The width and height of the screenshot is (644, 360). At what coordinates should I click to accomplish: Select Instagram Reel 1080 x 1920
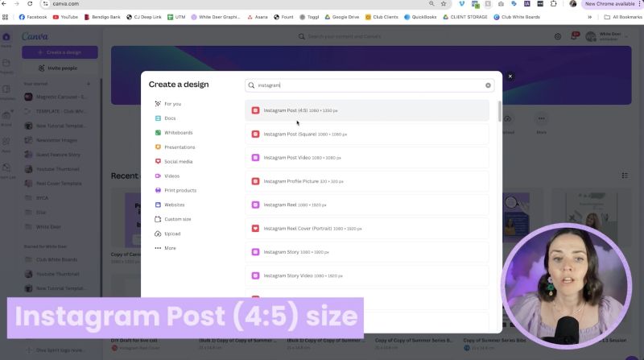point(367,205)
